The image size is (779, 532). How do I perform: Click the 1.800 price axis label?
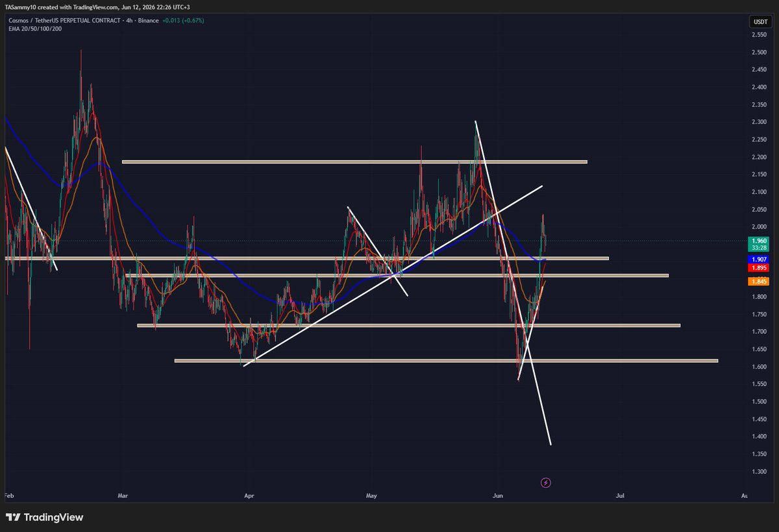[x=760, y=297]
